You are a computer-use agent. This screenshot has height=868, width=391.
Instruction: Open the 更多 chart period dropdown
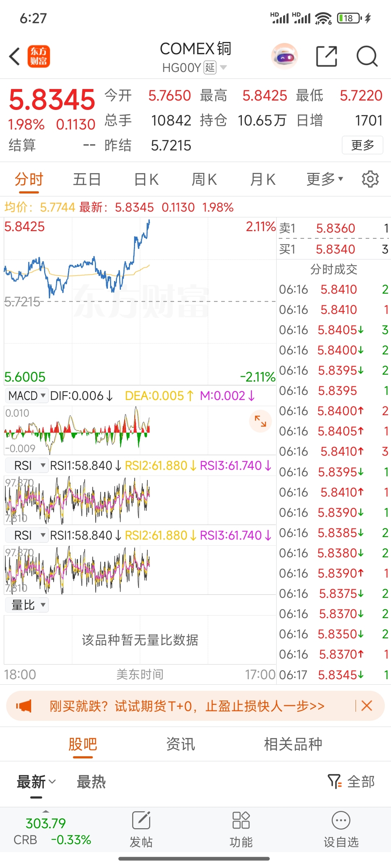[x=325, y=179]
